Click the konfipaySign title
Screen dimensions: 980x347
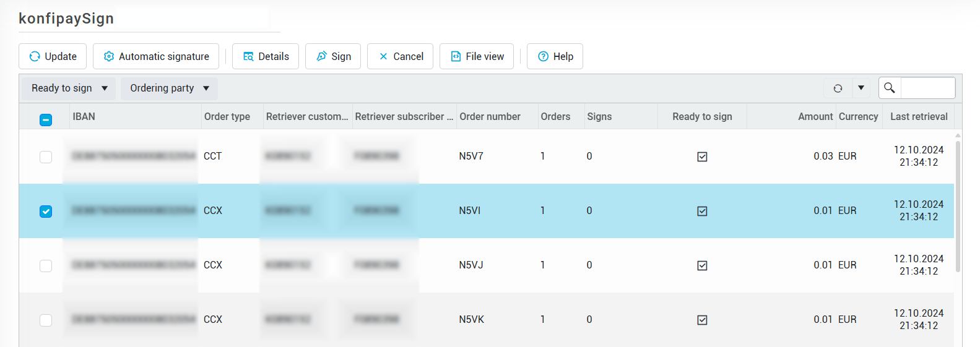point(66,19)
